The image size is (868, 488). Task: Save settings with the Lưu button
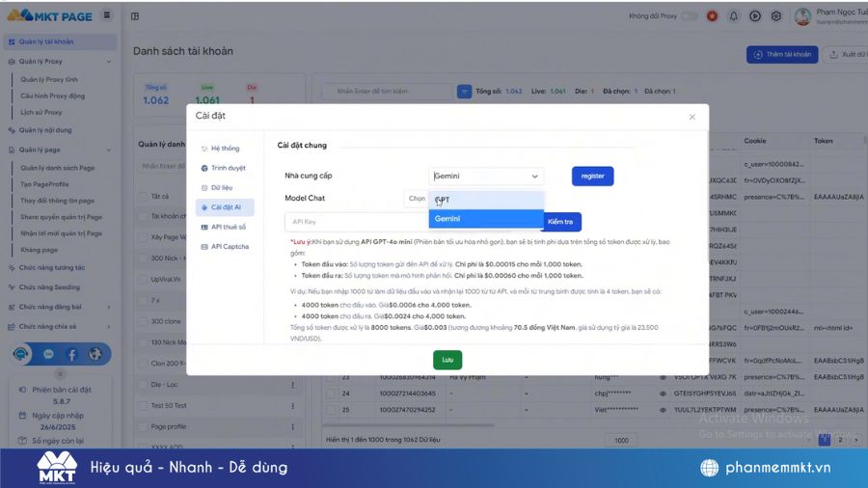448,360
